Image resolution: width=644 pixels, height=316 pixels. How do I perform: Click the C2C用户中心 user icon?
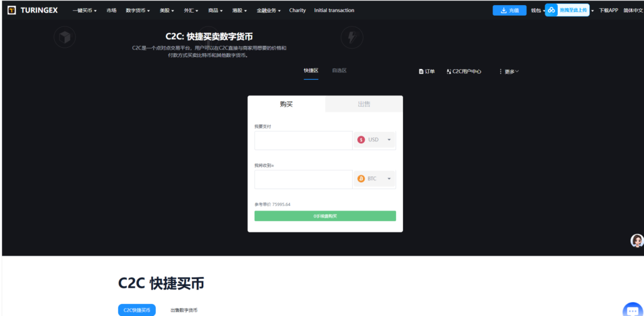[448, 72]
